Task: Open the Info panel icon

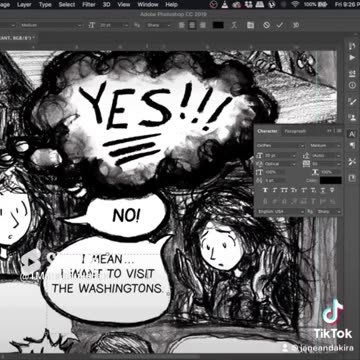Action: 352,85
